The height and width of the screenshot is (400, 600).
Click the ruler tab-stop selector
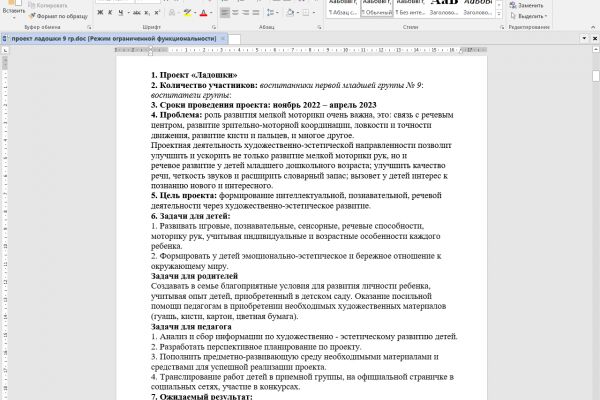[x=5, y=50]
